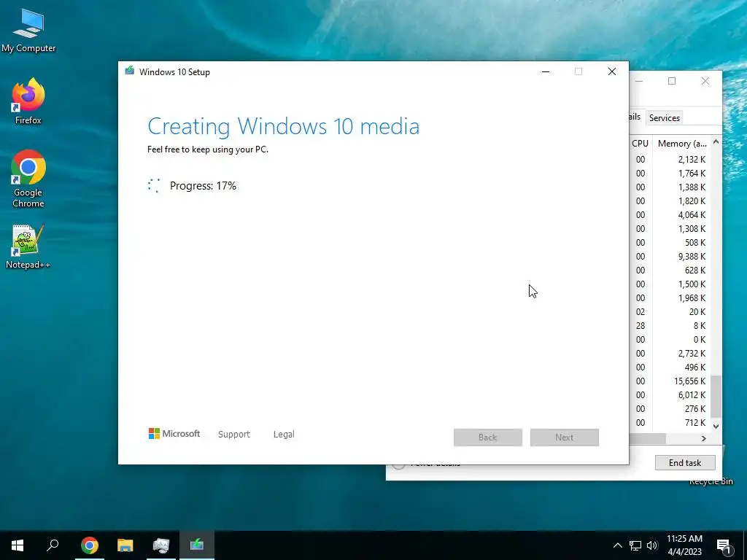747x560 pixels.
Task: Click the greyed Back button
Action: click(x=488, y=437)
